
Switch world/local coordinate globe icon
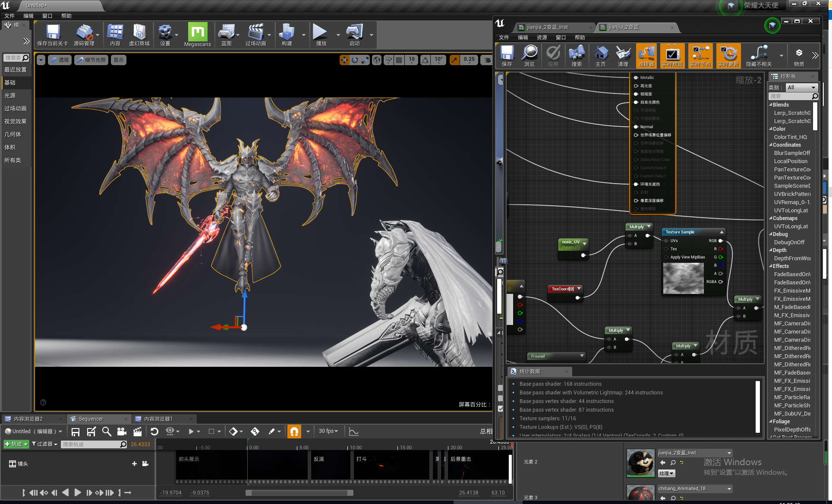pos(377,60)
